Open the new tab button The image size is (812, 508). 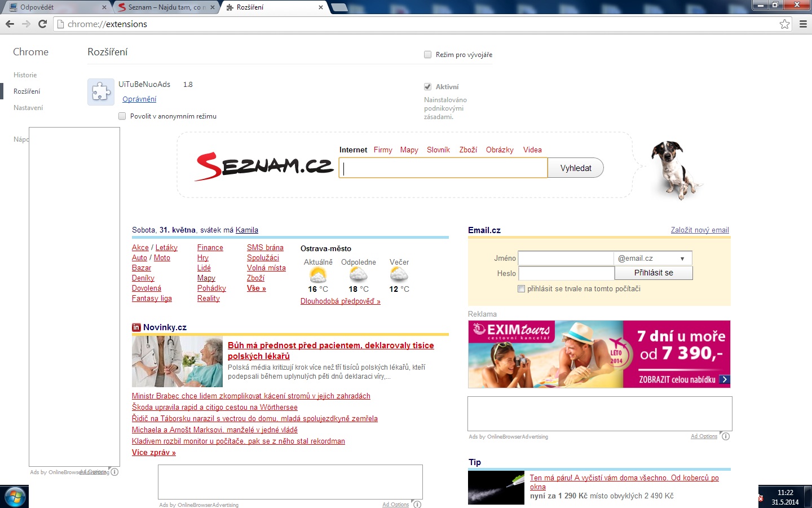[339, 7]
